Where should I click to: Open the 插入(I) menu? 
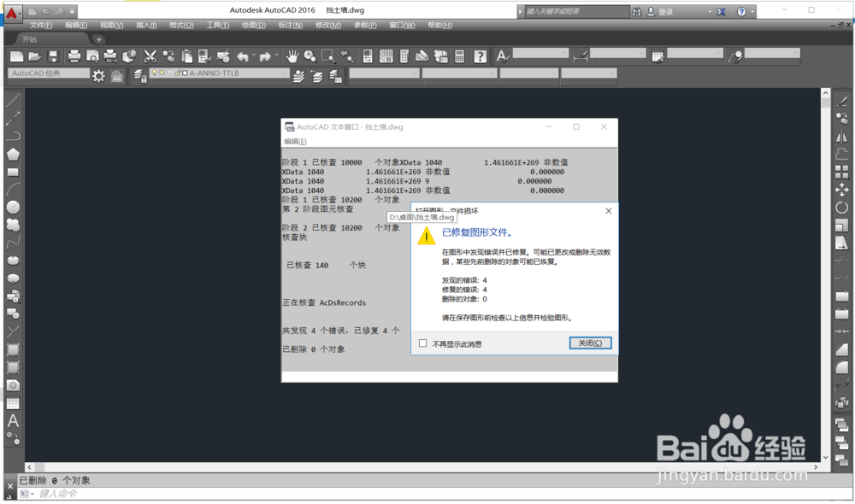pos(146,25)
